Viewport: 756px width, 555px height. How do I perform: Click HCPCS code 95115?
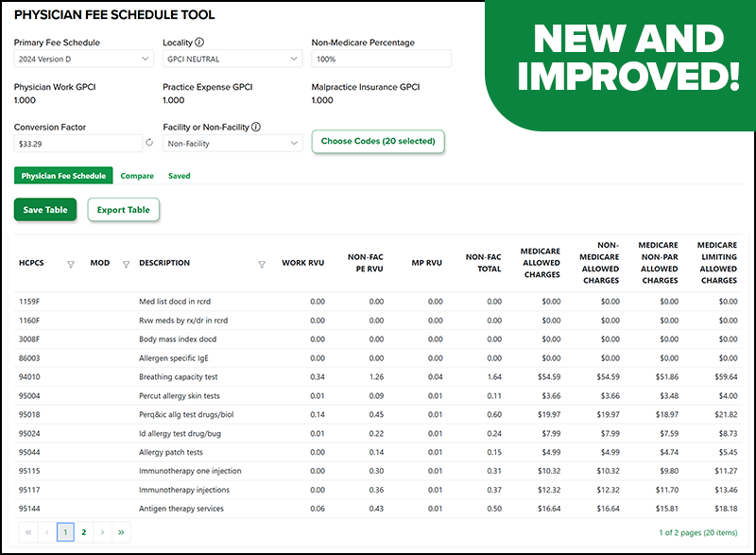29,471
